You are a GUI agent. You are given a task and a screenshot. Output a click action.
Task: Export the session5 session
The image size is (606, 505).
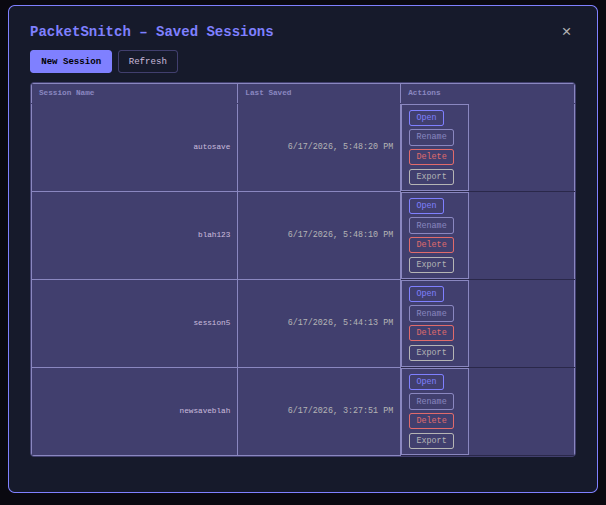[431, 353]
